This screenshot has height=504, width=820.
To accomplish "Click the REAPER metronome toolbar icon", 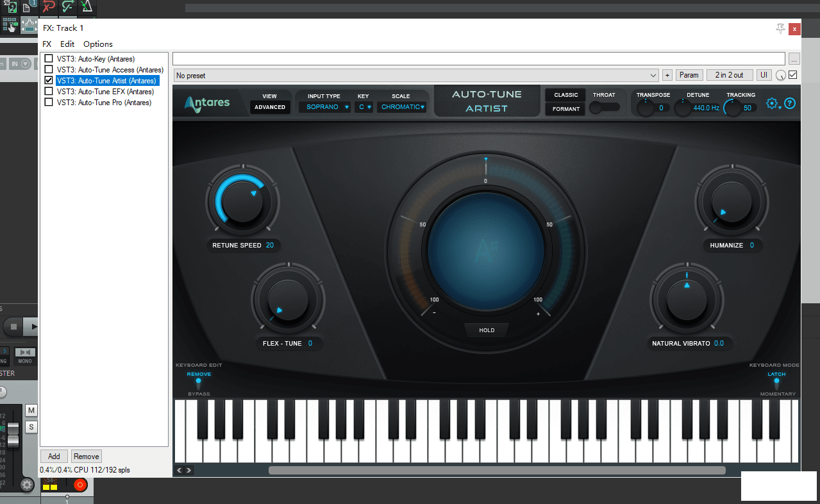I will point(87,7).
